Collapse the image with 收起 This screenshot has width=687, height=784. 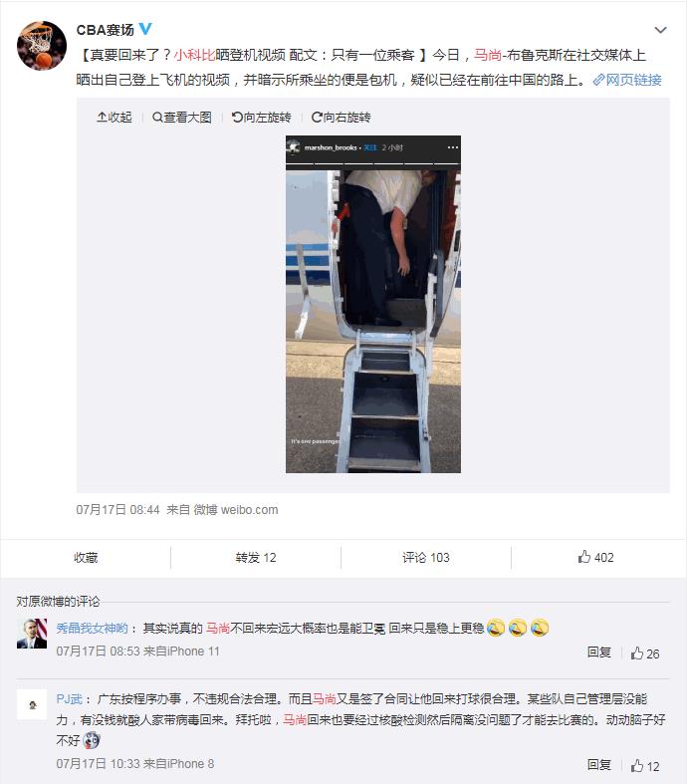pos(114,117)
